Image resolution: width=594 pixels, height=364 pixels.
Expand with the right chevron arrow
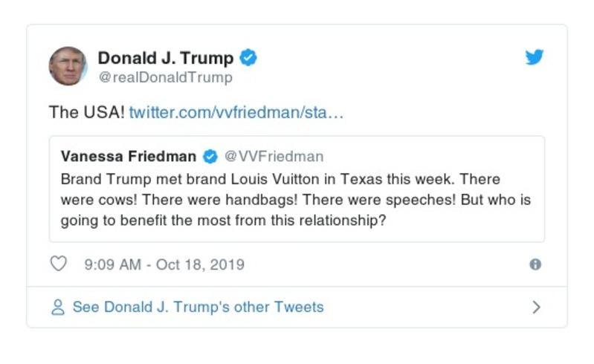(536, 307)
